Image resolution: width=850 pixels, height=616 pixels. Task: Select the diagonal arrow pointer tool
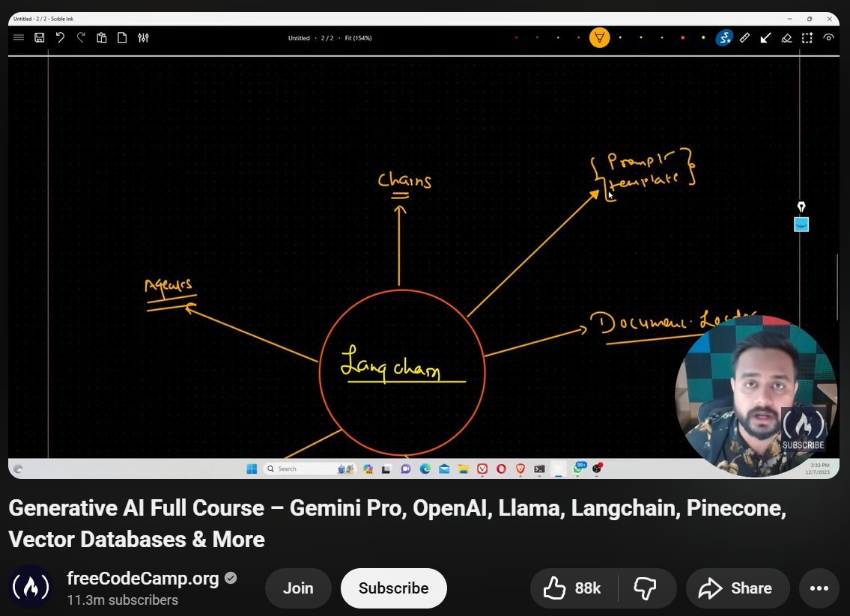pos(765,37)
